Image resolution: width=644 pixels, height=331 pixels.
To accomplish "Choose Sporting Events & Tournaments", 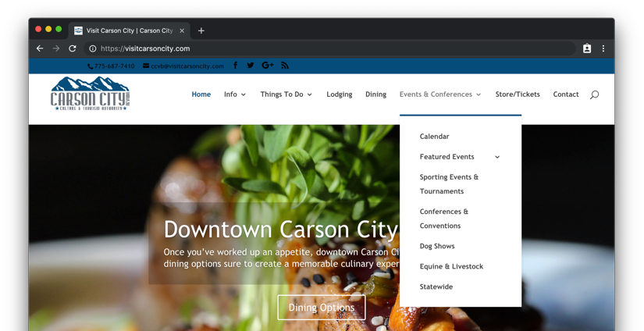I will [449, 184].
